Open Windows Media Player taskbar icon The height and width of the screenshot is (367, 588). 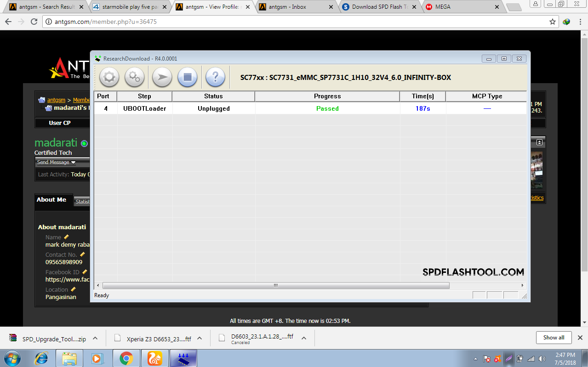click(97, 358)
